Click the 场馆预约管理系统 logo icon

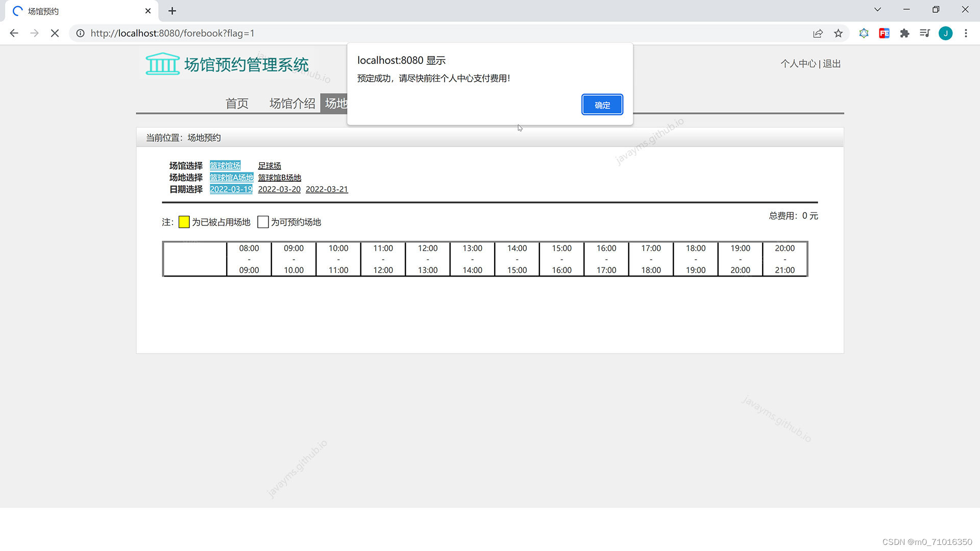(162, 64)
